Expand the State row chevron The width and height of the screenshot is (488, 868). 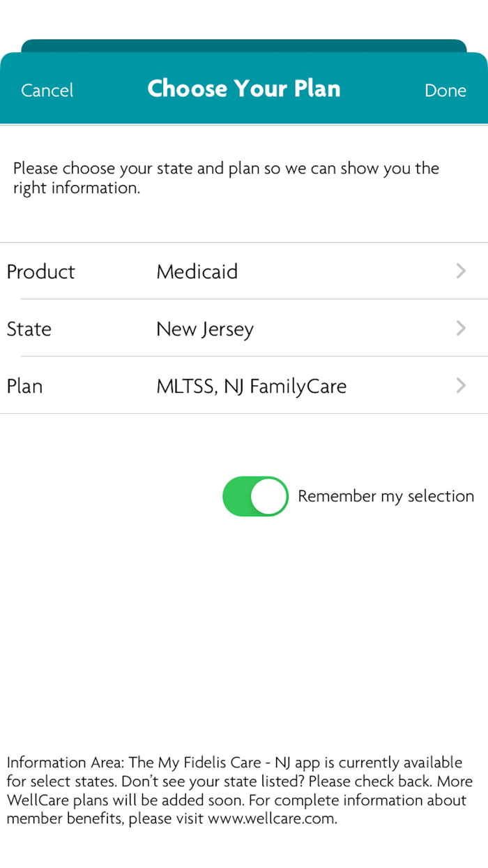(x=460, y=329)
